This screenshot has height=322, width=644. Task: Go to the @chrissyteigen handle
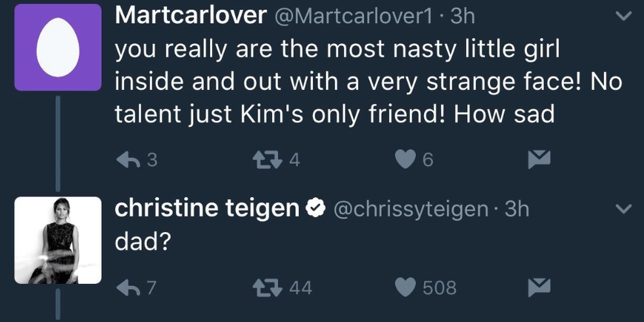click(x=411, y=209)
